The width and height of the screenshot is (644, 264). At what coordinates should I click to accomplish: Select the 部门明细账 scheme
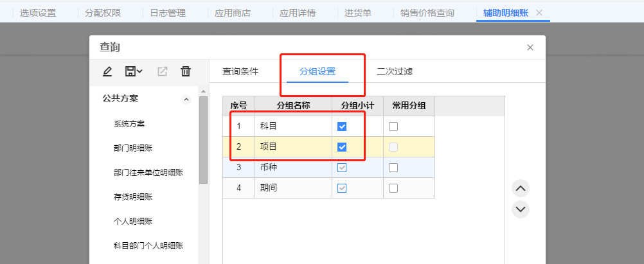[x=133, y=148]
